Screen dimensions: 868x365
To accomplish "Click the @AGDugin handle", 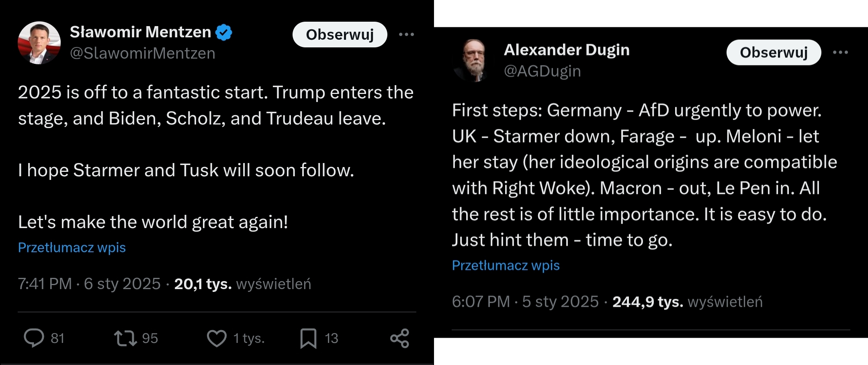I will click(542, 71).
